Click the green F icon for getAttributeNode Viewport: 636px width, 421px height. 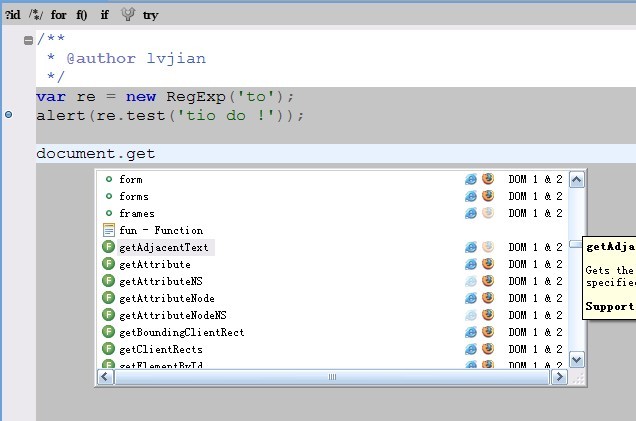pyautogui.click(x=108, y=298)
